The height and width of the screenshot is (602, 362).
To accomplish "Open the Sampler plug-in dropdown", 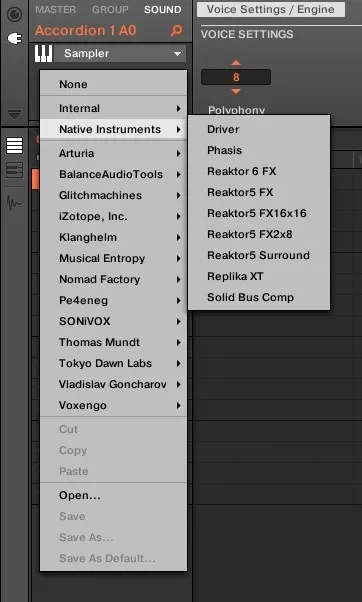I will coord(120,53).
